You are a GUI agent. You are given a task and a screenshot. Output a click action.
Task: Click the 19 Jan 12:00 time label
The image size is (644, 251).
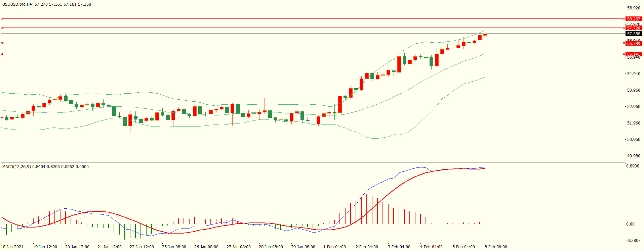[45, 247]
